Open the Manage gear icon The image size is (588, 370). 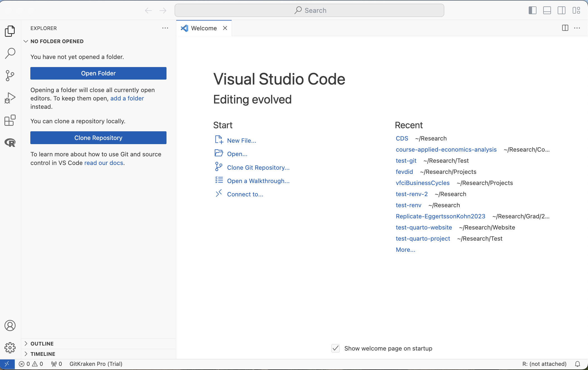pyautogui.click(x=10, y=348)
